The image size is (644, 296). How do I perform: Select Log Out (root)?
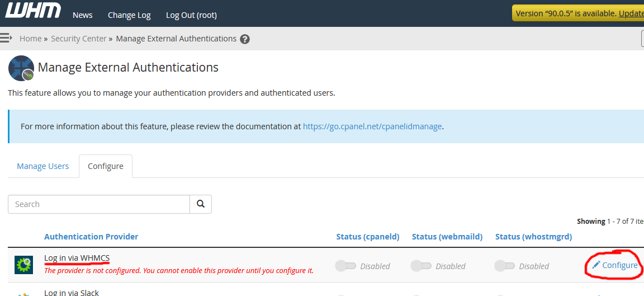point(191,15)
